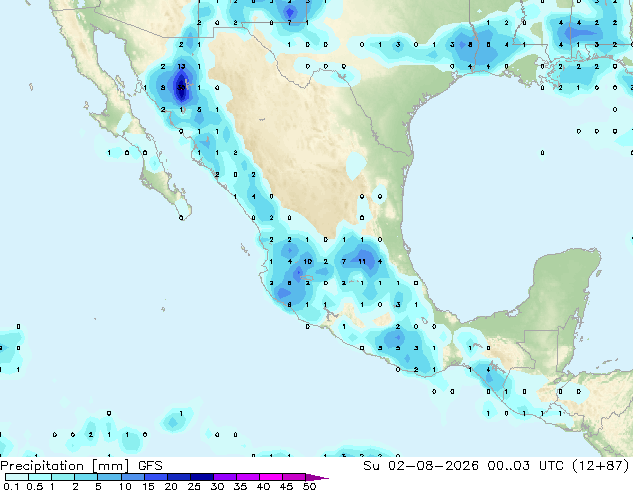This screenshot has height=490, width=634.
Task: Click the '25' legend scale label
Action: coord(194,486)
